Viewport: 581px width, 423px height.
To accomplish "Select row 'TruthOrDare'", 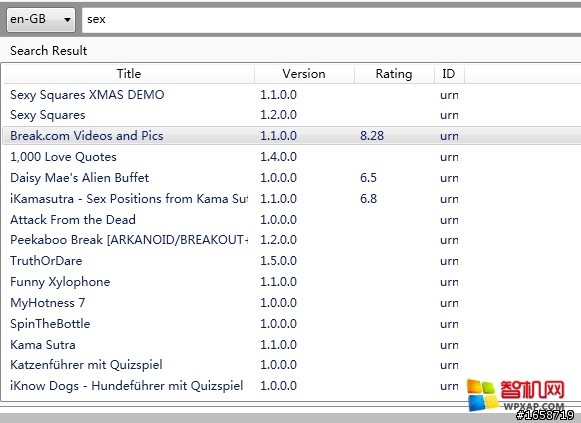I will [x=292, y=261].
